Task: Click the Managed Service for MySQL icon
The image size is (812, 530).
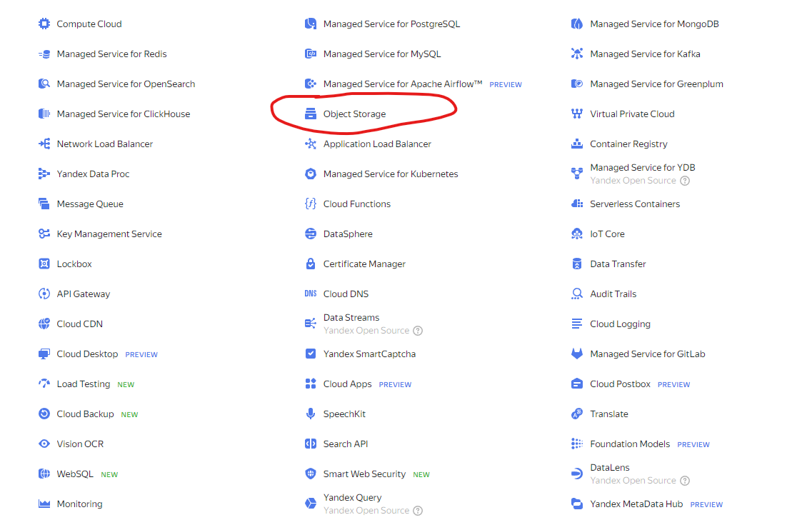Action: (311, 54)
